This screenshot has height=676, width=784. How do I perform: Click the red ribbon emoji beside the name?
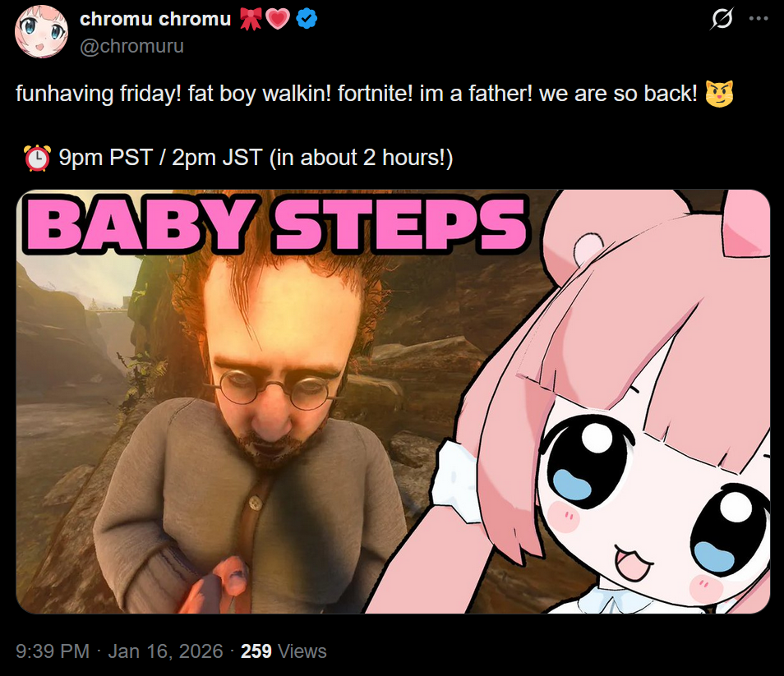[251, 19]
